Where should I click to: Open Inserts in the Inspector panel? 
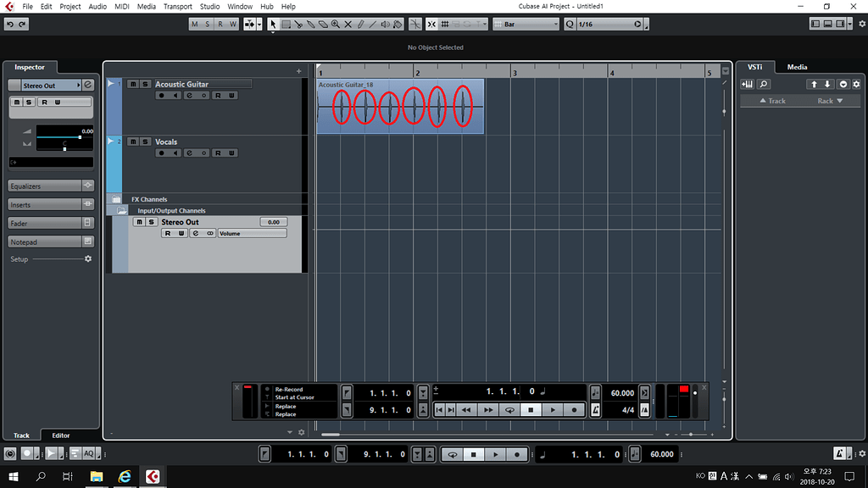point(47,204)
